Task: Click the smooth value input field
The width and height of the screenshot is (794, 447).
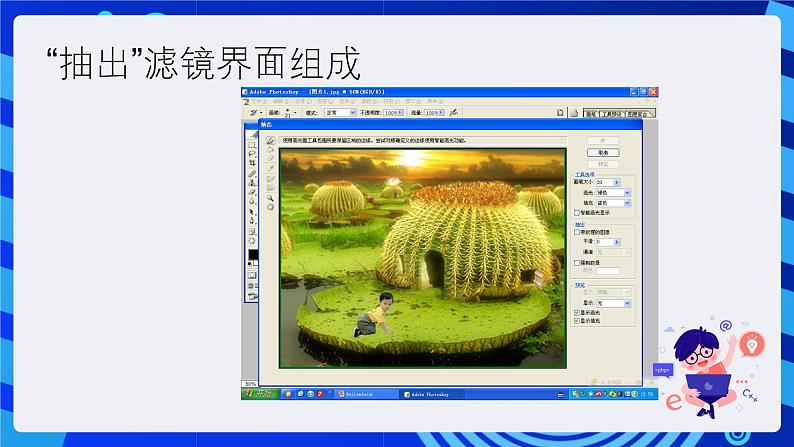Action: pyautogui.click(x=605, y=242)
